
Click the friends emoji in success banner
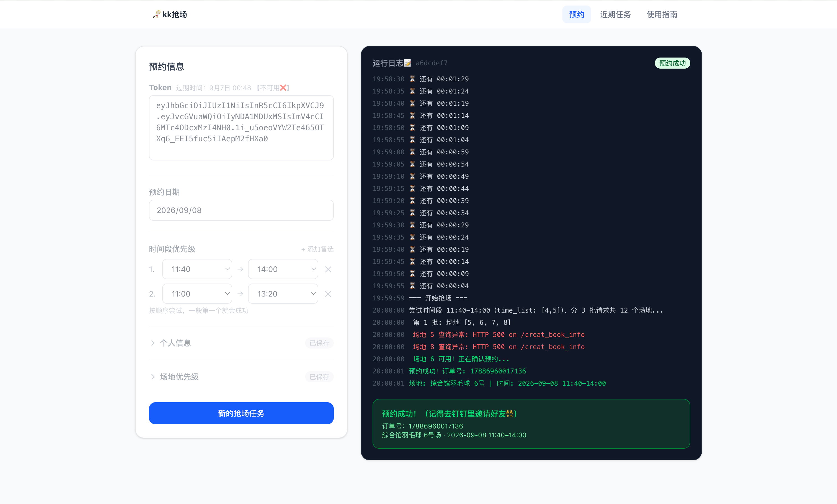coord(510,414)
